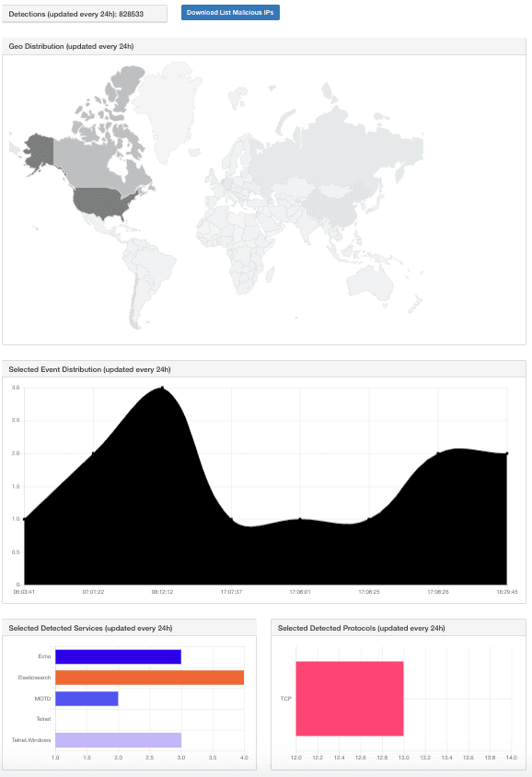Click the last data point at 18:29:45
The width and height of the screenshot is (532, 777).
pyautogui.click(x=507, y=454)
